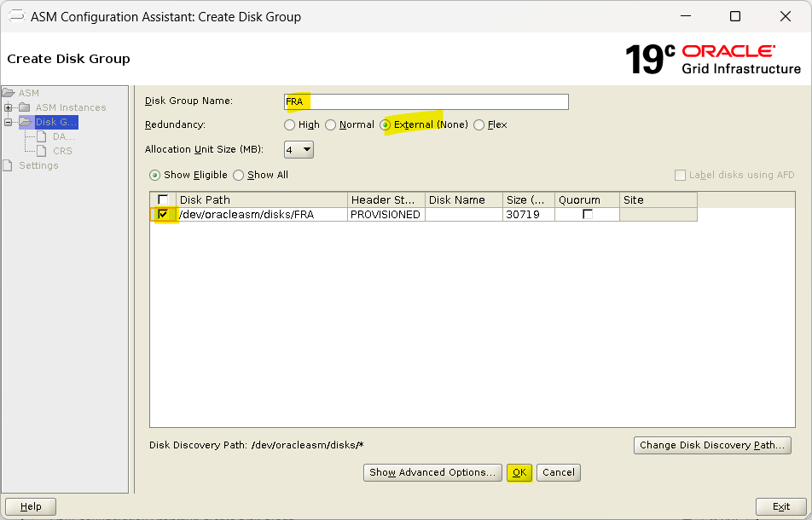The width and height of the screenshot is (812, 520).
Task: Click the CRS disk group document icon
Action: pos(42,151)
